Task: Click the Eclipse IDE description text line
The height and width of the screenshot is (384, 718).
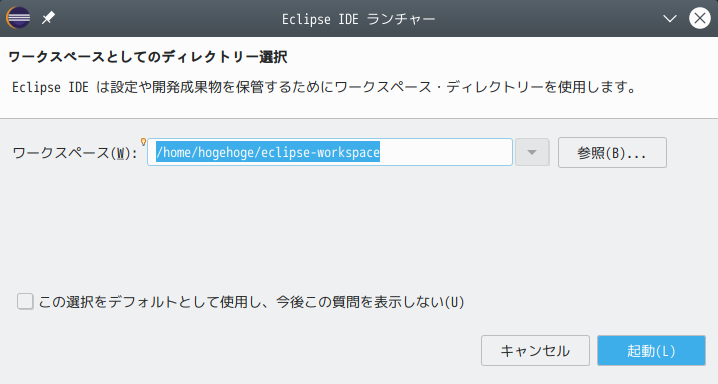Action: pyautogui.click(x=324, y=87)
